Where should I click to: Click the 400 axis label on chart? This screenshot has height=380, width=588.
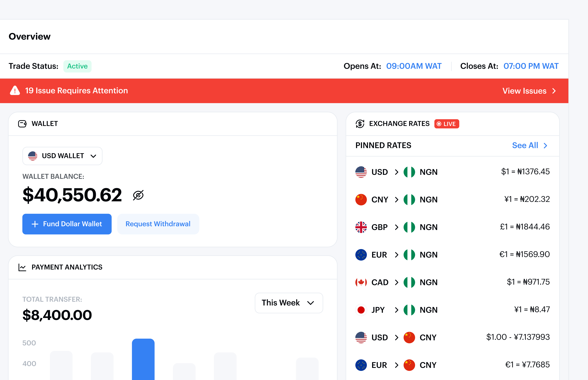(x=29, y=364)
